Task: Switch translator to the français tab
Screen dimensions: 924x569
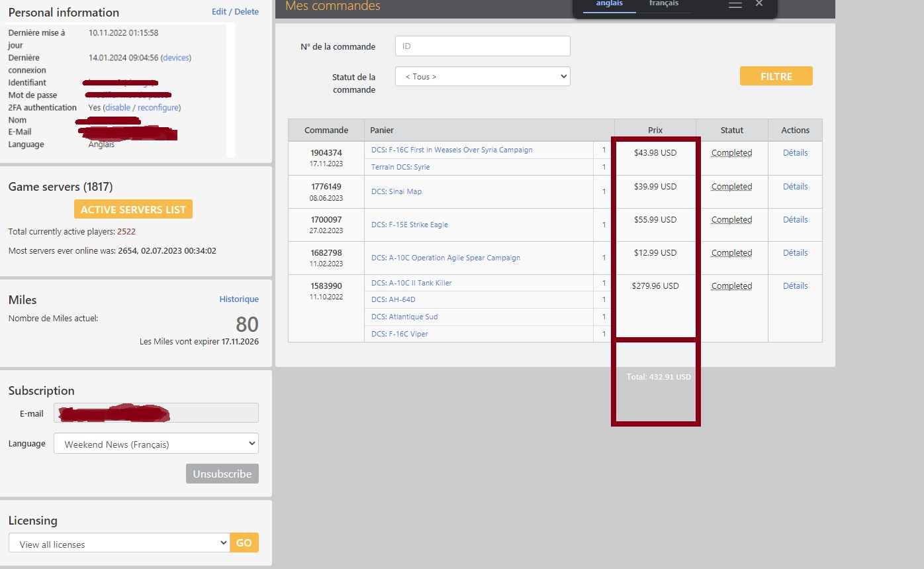Action: (664, 5)
